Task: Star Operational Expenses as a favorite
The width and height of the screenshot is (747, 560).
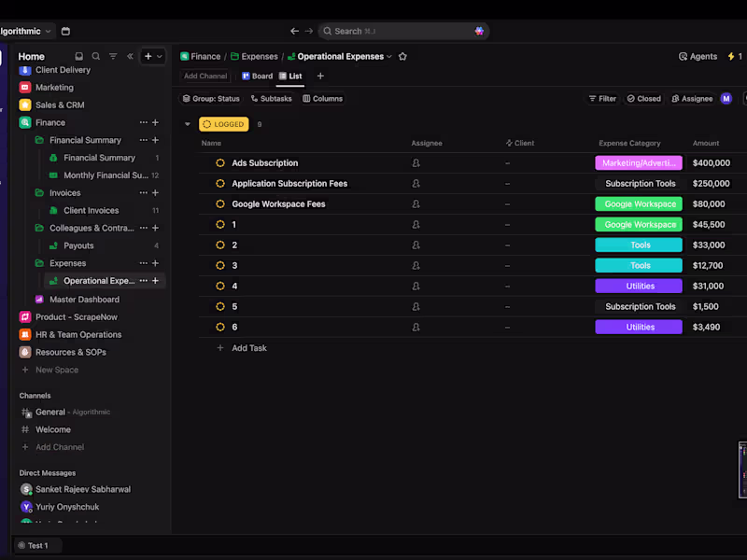Action: (x=402, y=56)
